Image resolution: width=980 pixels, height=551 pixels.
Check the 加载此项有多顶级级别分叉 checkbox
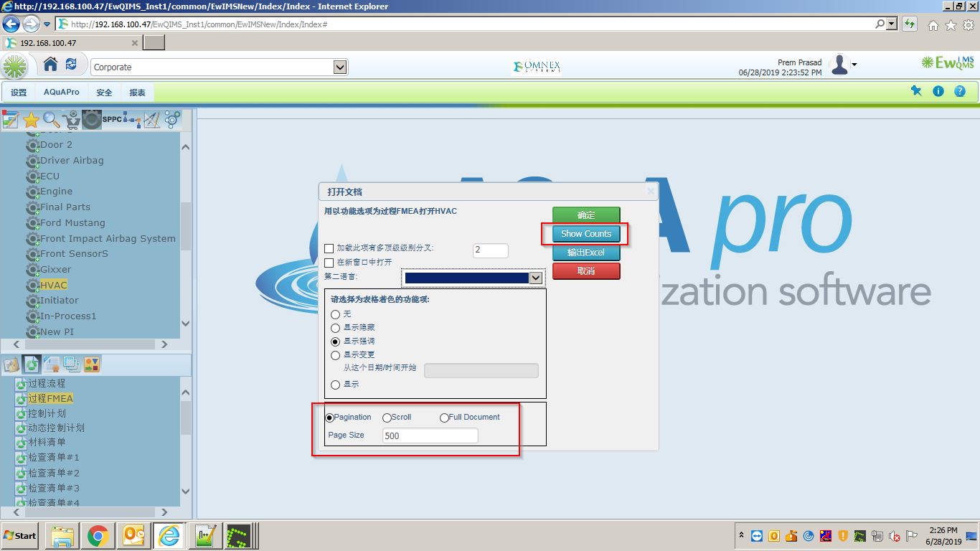(x=329, y=248)
